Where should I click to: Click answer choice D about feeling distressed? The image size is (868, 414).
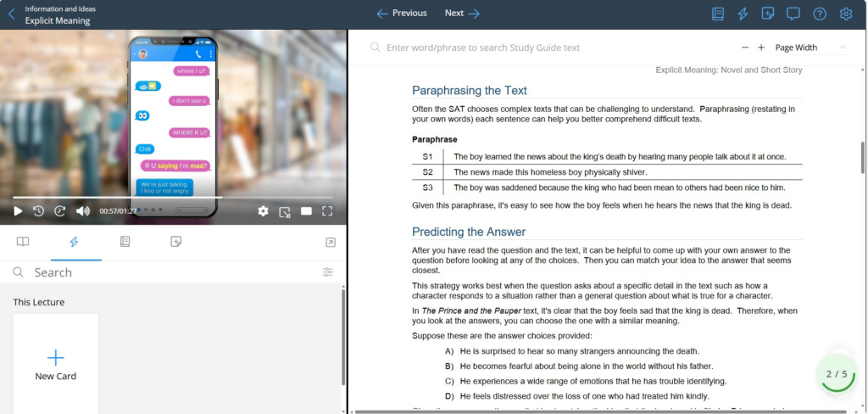[x=576, y=396]
